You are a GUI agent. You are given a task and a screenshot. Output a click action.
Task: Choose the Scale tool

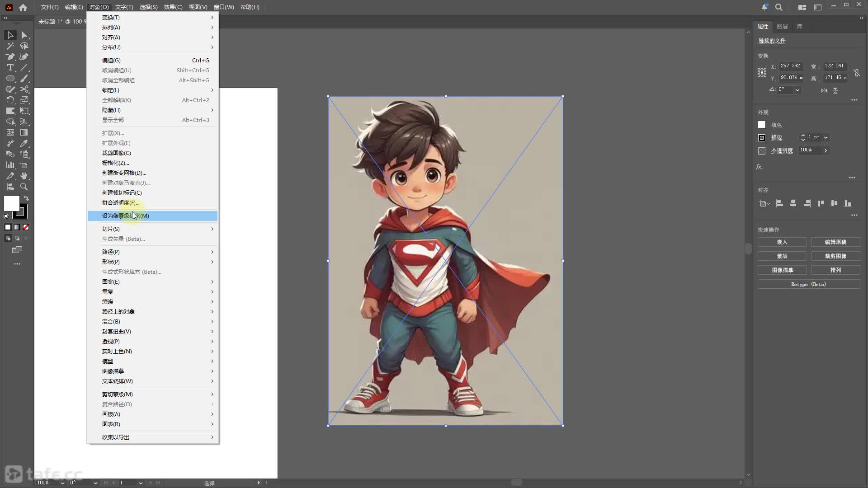(24, 100)
